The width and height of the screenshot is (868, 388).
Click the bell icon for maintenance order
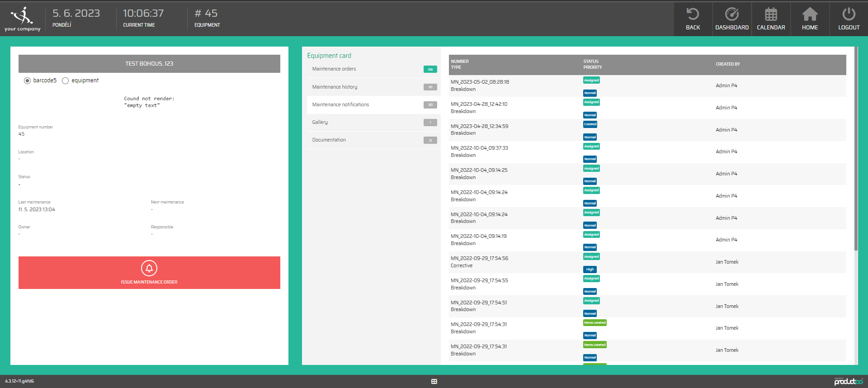149,268
